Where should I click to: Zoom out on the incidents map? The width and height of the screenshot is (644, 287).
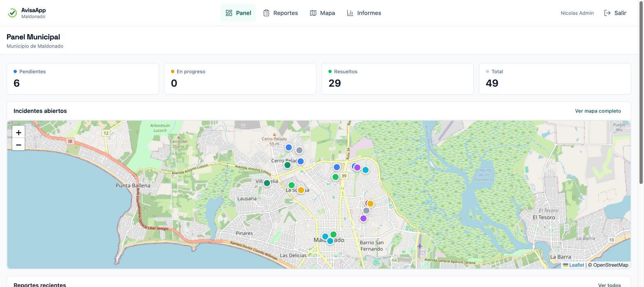[x=18, y=145]
